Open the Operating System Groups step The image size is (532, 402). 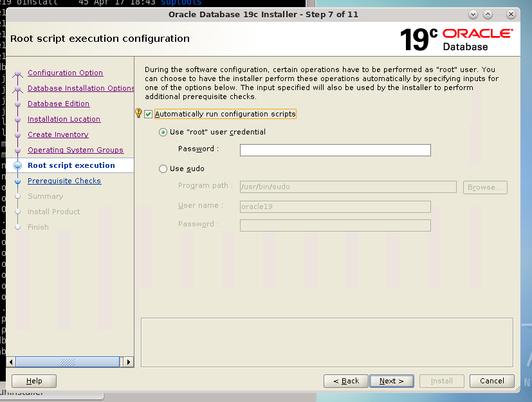click(x=76, y=150)
